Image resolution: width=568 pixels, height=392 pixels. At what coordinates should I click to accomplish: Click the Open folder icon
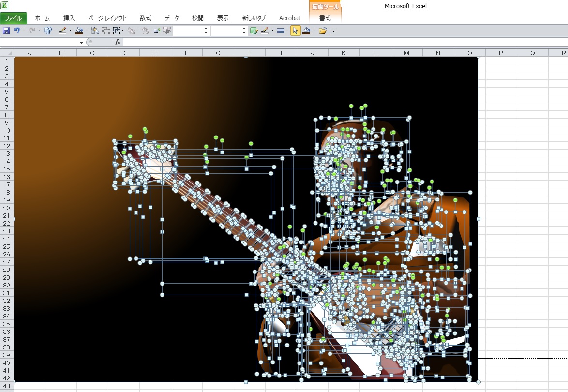323,31
